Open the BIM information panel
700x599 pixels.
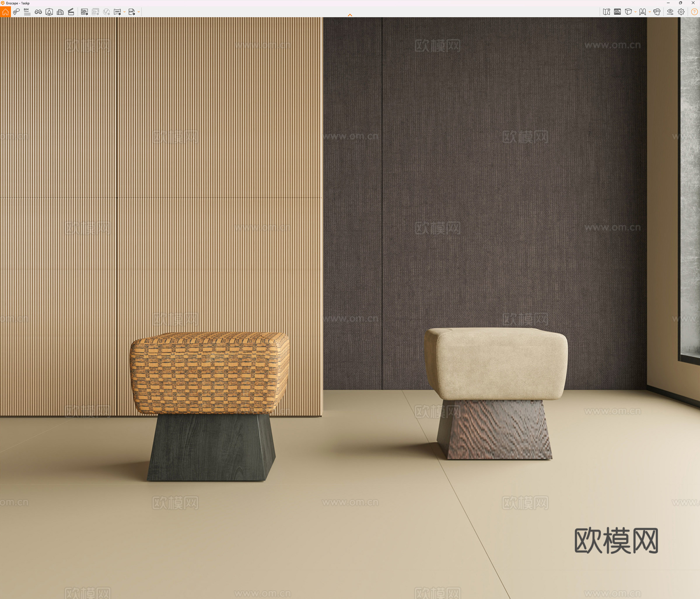27,12
